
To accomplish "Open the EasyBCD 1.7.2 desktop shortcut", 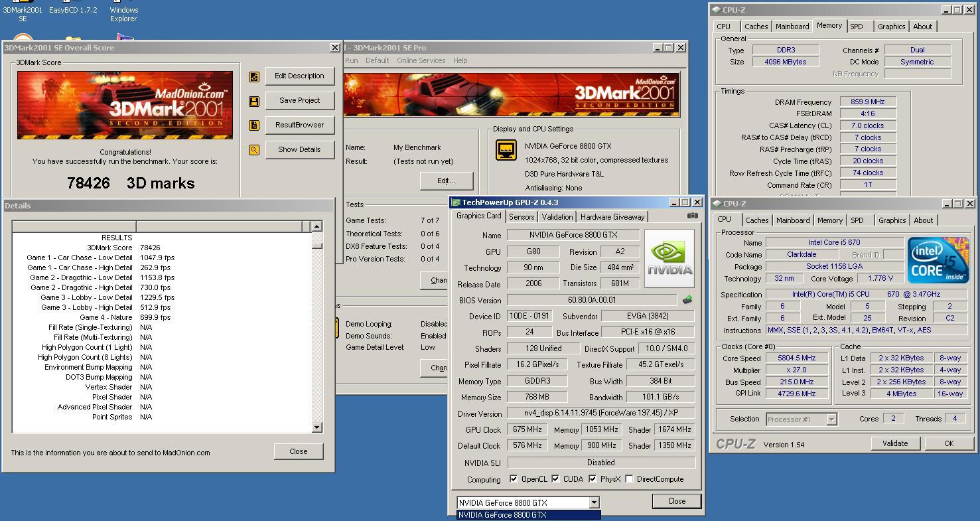I will point(73,8).
